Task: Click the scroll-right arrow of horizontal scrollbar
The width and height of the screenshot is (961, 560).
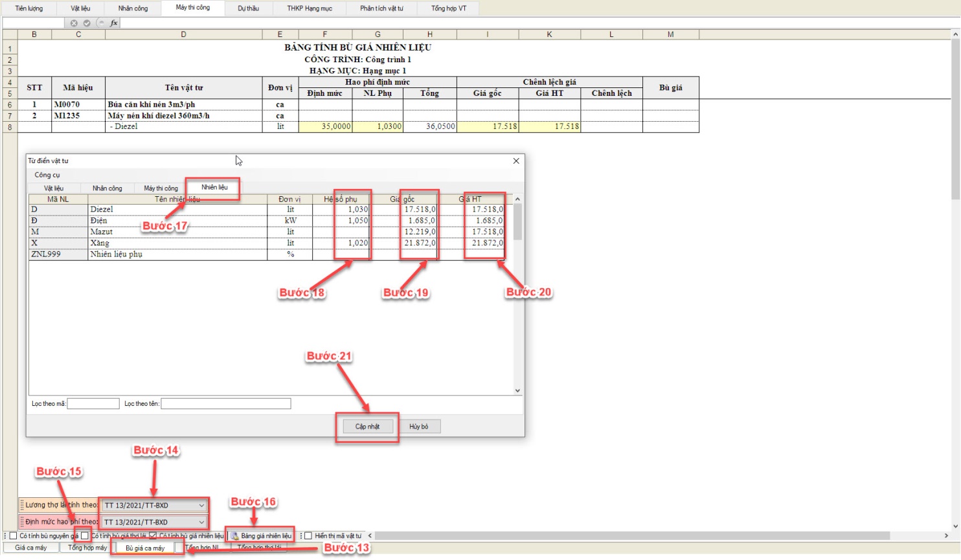Action: 945,535
